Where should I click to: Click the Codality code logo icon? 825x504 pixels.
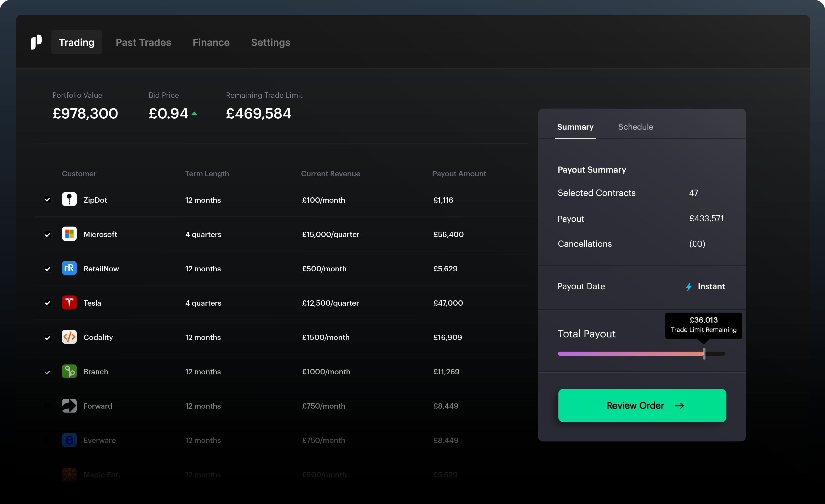[69, 337]
